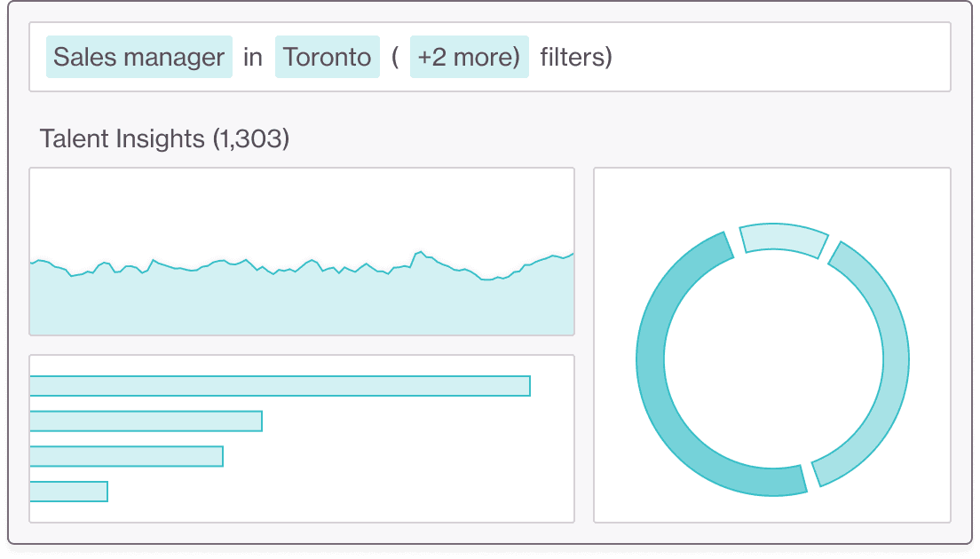The width and height of the screenshot is (980, 559).
Task: Select the Toronto location chip
Action: (327, 58)
